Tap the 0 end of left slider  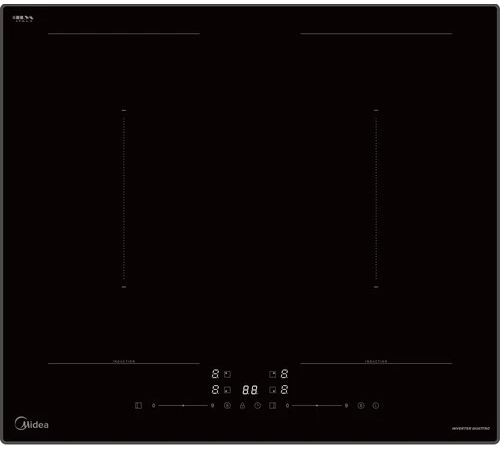153,405
